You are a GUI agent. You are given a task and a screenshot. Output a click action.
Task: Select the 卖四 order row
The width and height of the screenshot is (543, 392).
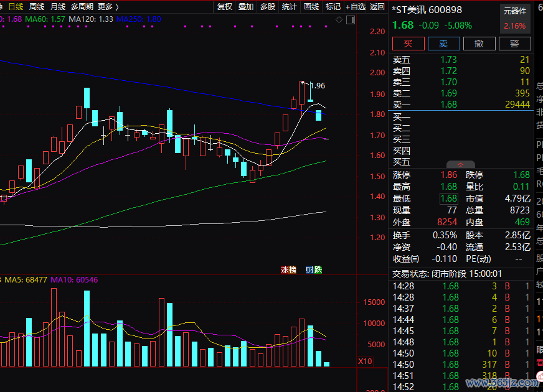coord(461,71)
